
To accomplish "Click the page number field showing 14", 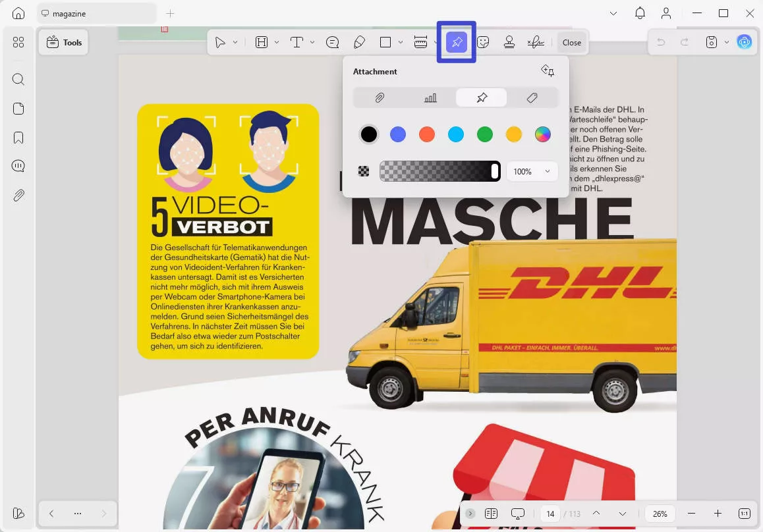I will click(x=550, y=514).
